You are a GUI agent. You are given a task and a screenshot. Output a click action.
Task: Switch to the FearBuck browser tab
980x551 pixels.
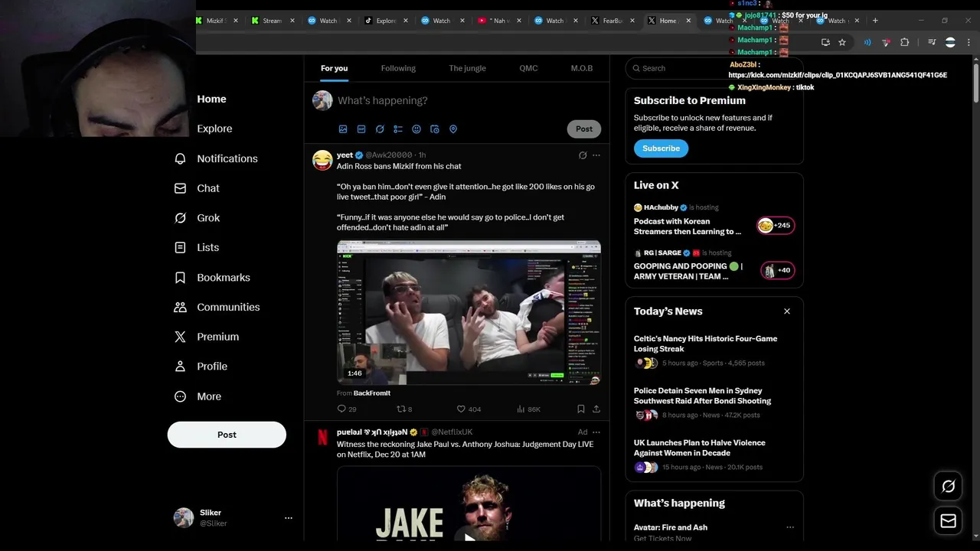612,21
